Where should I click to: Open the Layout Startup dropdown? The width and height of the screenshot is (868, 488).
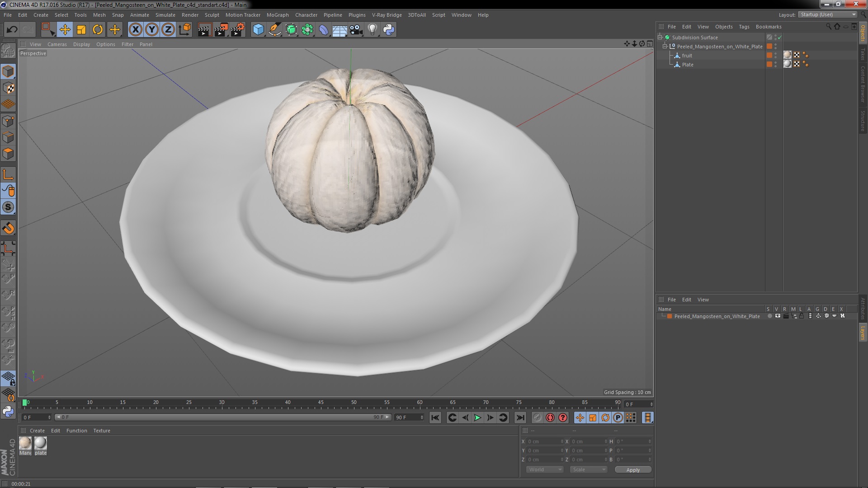pyautogui.click(x=828, y=14)
